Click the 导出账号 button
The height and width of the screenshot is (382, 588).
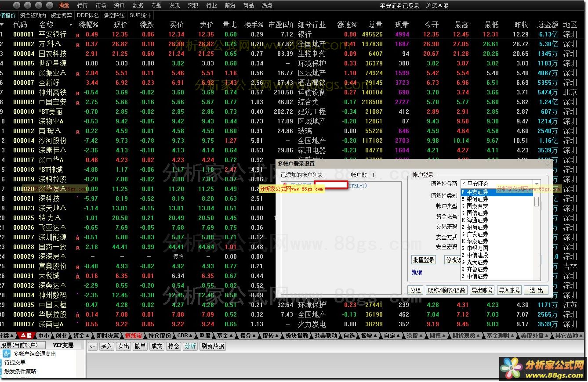(482, 290)
